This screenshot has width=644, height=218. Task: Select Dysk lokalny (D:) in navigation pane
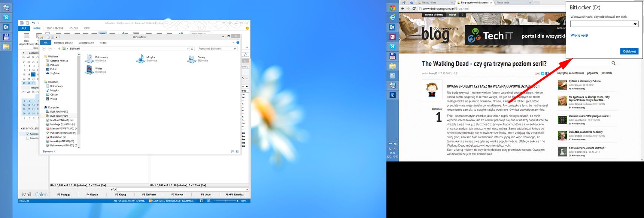(x=59, y=116)
